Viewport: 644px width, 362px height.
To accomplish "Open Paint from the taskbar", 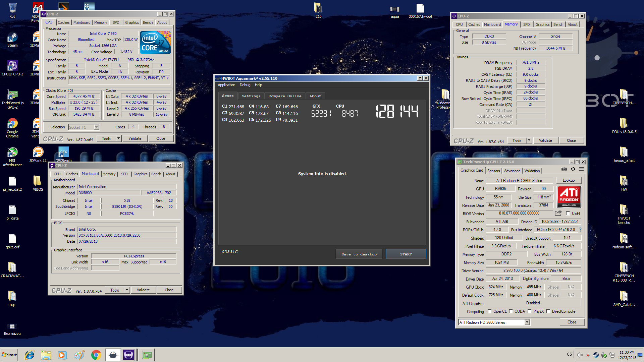I will 79,355.
